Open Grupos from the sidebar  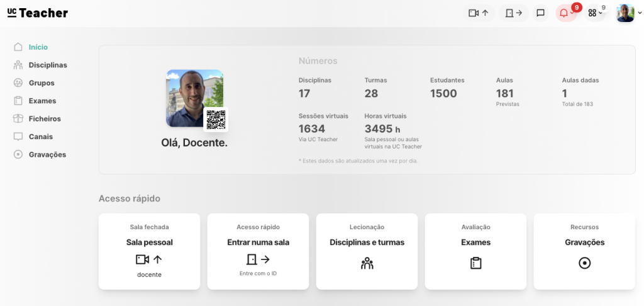[x=42, y=82]
